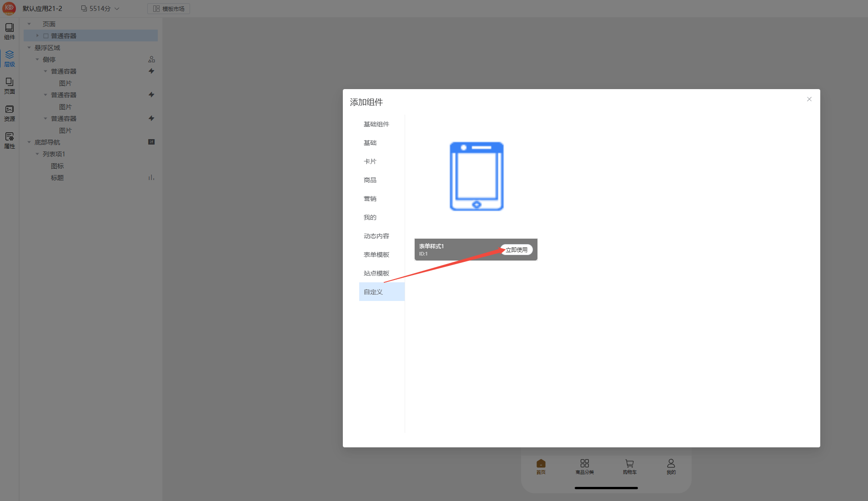Open the 组件 components sidebar icon
Viewport: 868px width, 501px height.
(x=9, y=31)
